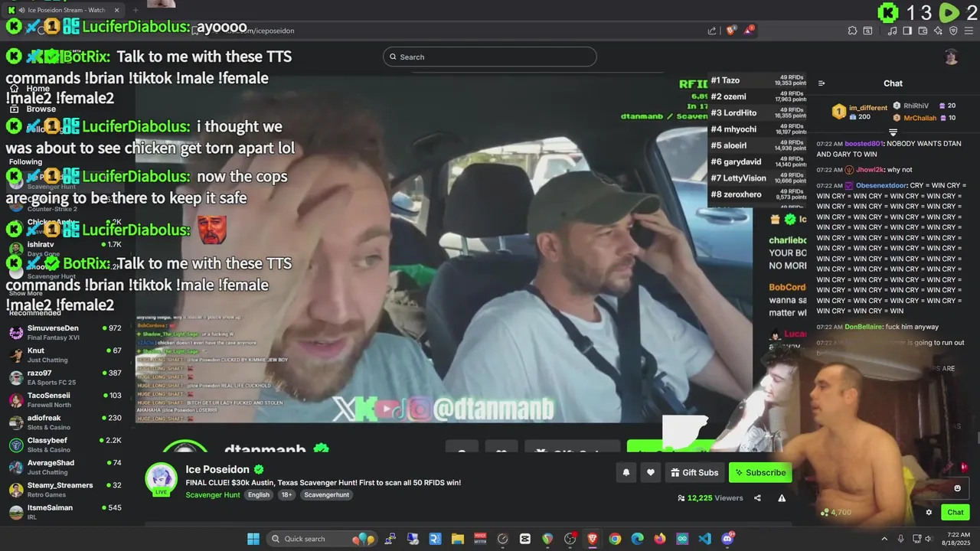Screen dimensions: 980x551
Task: Open Microsoft Edge from taskbar
Action: pyautogui.click(x=637, y=539)
